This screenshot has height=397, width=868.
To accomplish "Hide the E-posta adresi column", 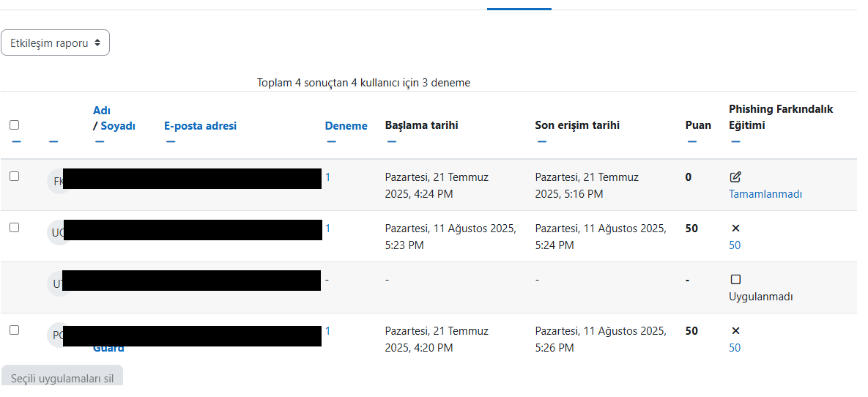I will (x=170, y=141).
